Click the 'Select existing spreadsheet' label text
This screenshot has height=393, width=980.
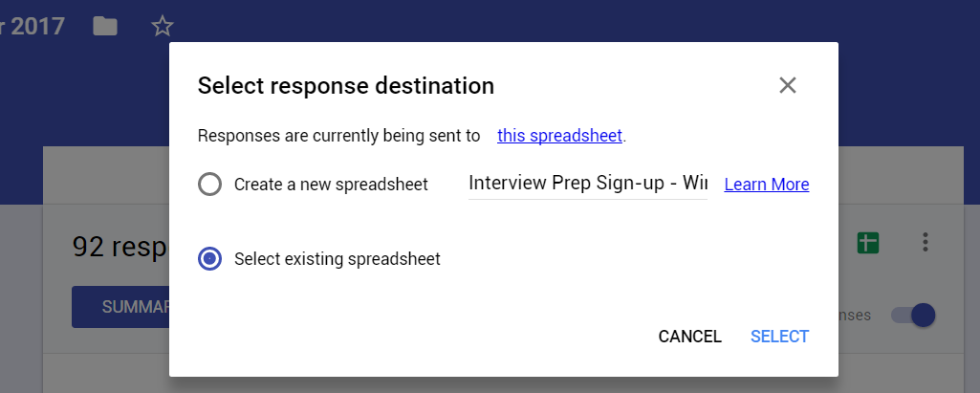[x=338, y=259]
